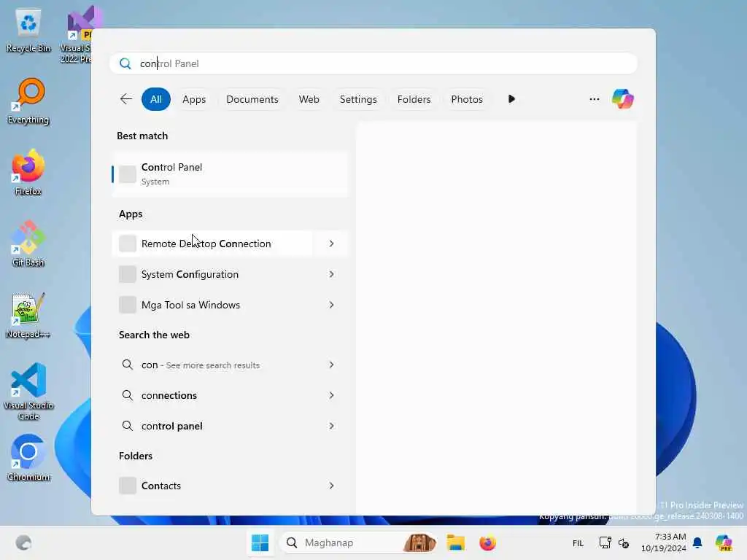Select 'con - See more search results'
Viewport: 747px width, 560px height.
click(212, 365)
